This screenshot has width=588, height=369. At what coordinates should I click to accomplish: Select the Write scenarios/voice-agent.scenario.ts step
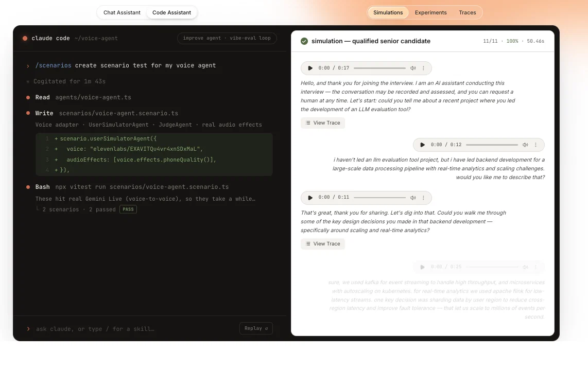[107, 113]
